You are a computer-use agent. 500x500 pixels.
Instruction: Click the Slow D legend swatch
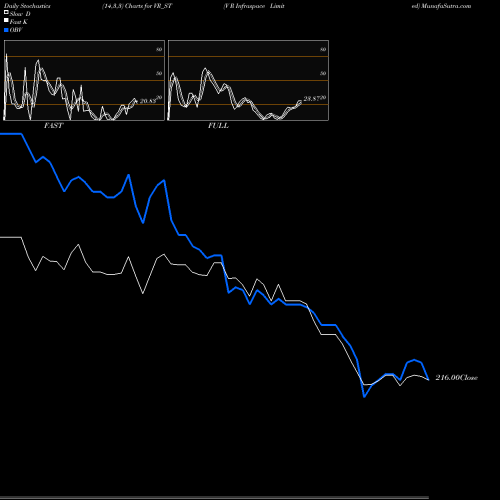click(6, 12)
